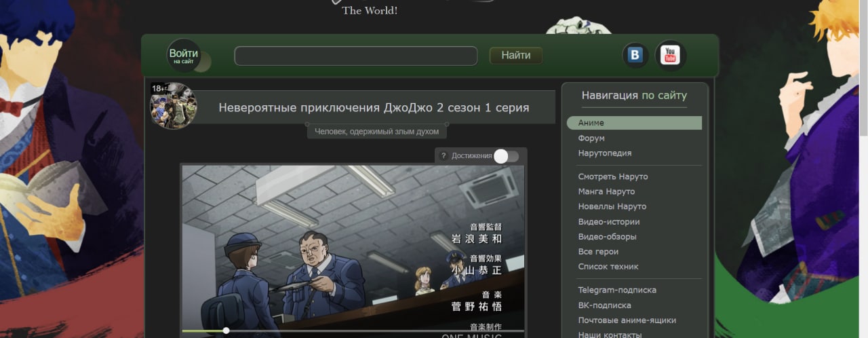
Task: Click the Войти на сайт login button
Action: pyautogui.click(x=184, y=56)
